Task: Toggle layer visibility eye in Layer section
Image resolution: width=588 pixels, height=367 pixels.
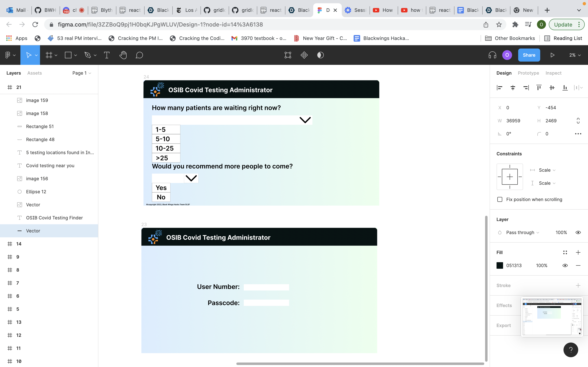Action: 578,232
